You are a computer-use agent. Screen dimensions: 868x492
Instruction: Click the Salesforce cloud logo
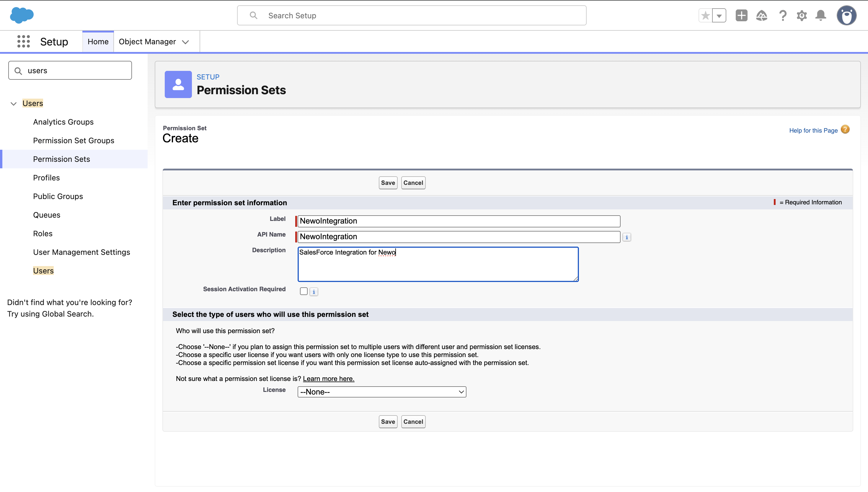[22, 15]
